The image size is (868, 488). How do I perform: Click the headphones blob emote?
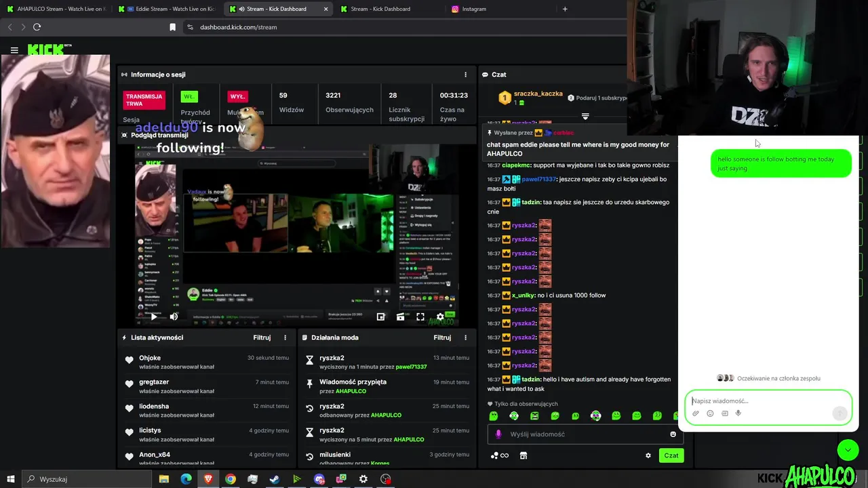(514, 415)
